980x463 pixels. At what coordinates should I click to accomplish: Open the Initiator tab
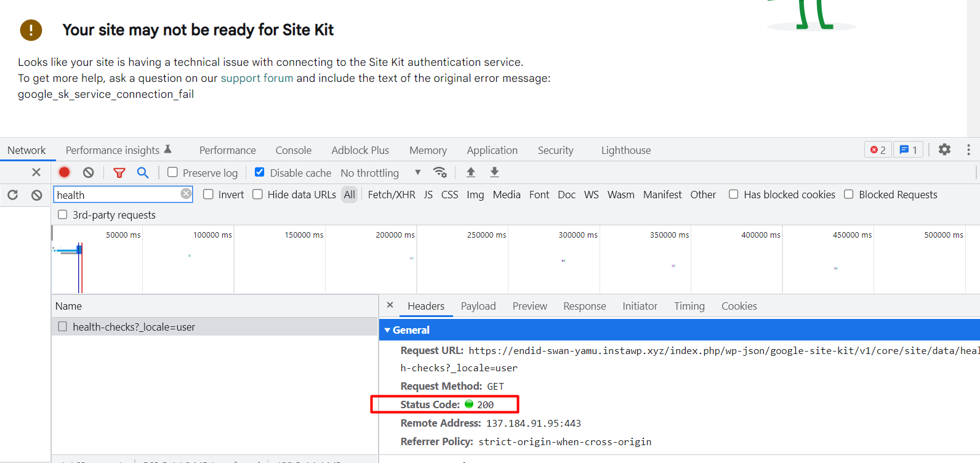click(640, 306)
